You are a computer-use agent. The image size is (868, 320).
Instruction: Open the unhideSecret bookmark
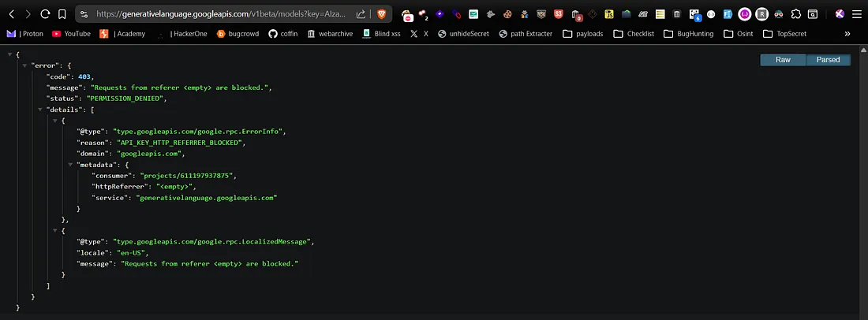[x=463, y=34]
